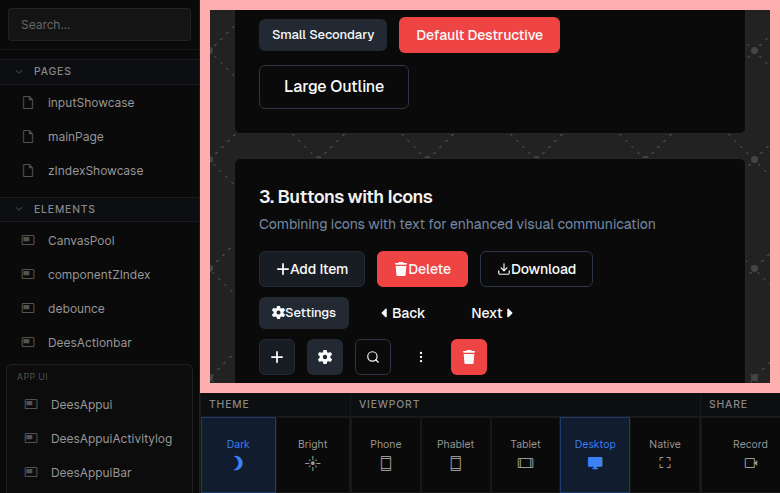Select the Phone viewport
This screenshot has width=780, height=493.
pos(386,454)
